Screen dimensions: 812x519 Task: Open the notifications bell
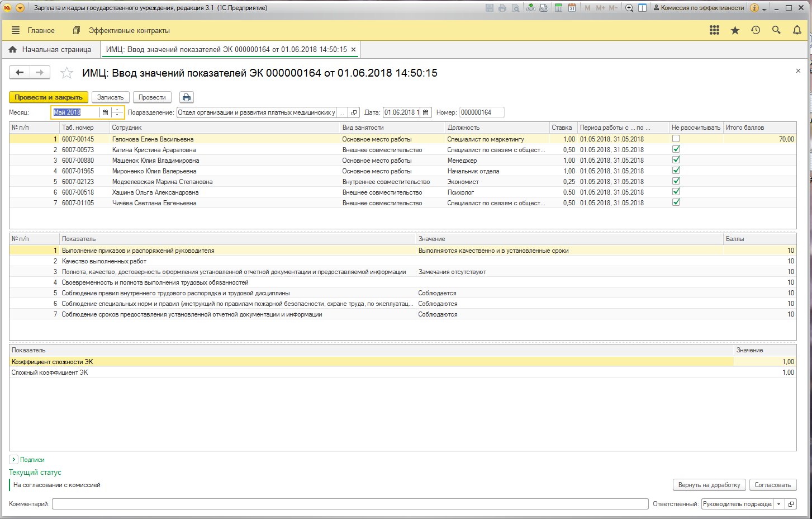pos(797,30)
